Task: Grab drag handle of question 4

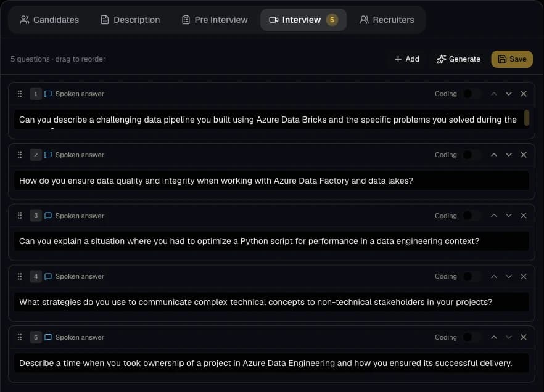Action: click(20, 276)
